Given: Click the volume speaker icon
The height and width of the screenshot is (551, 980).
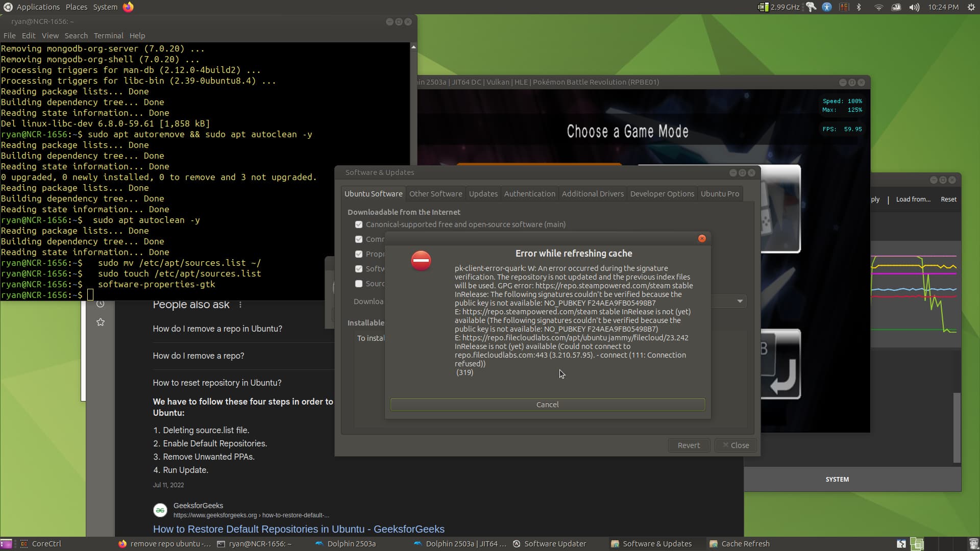Looking at the screenshot, I should click(914, 7).
